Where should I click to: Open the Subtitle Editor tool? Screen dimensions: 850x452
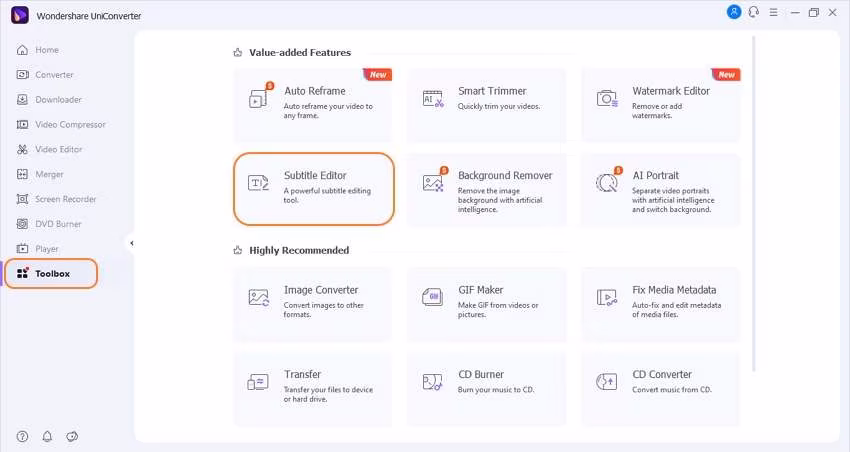click(314, 188)
